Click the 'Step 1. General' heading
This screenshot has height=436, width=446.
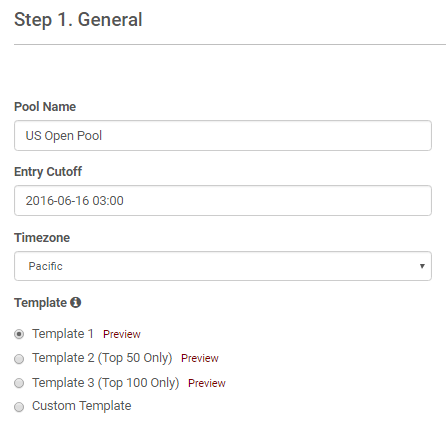click(78, 20)
